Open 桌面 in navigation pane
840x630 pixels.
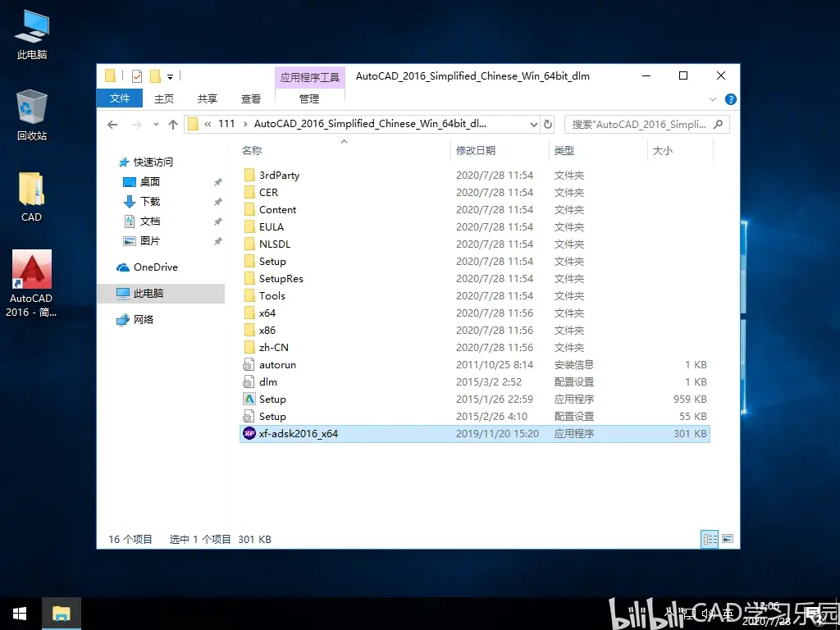click(150, 181)
